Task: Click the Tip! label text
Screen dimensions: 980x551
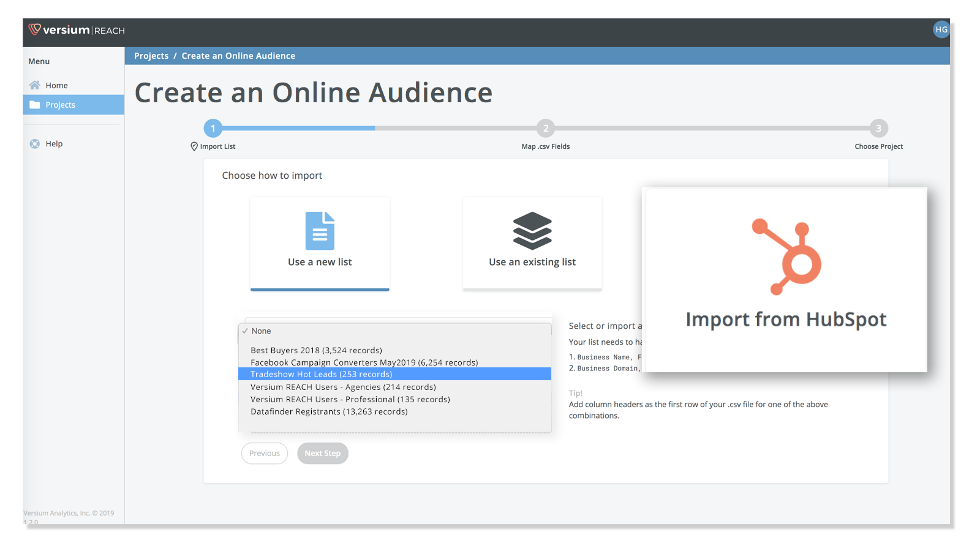Action: click(x=575, y=393)
